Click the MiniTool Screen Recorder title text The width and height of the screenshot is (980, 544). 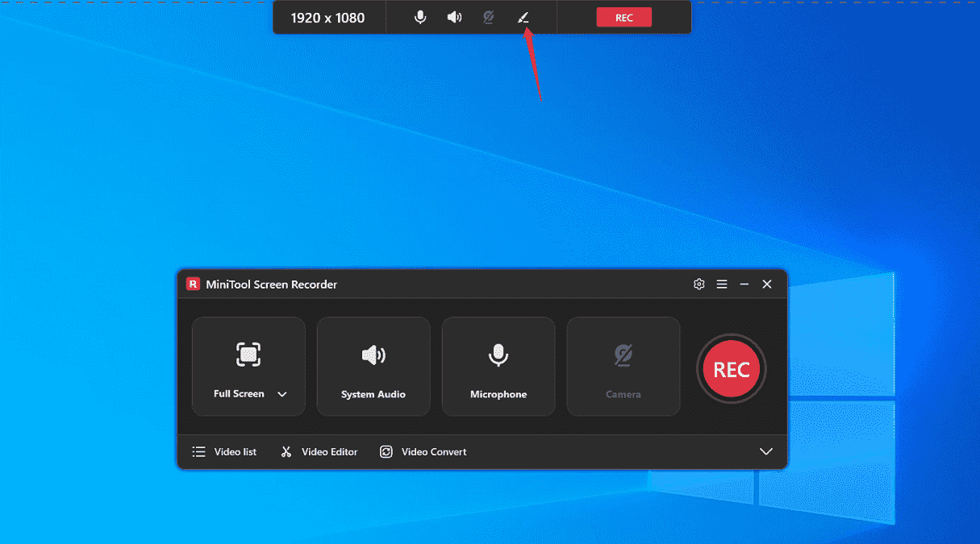[271, 284]
